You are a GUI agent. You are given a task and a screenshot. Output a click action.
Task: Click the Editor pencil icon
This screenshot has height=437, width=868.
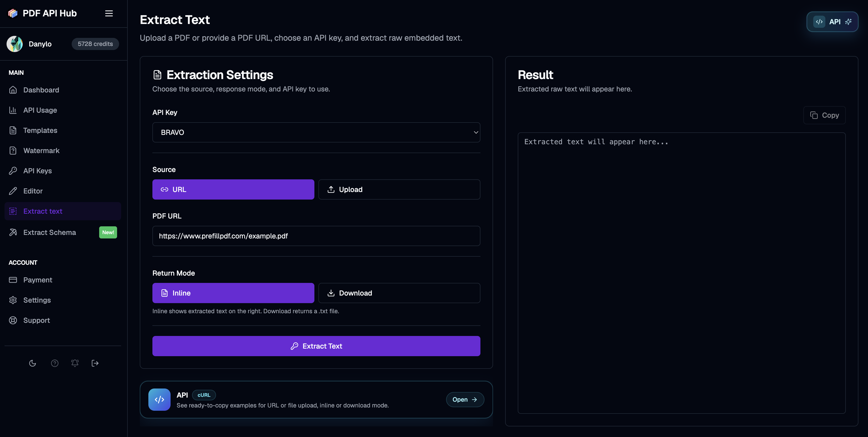tap(13, 191)
